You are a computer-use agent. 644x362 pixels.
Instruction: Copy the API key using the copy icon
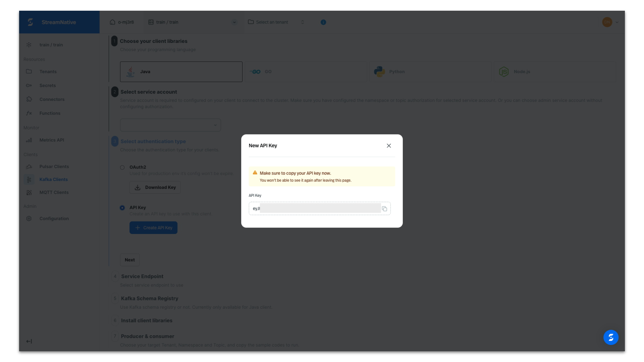point(385,208)
